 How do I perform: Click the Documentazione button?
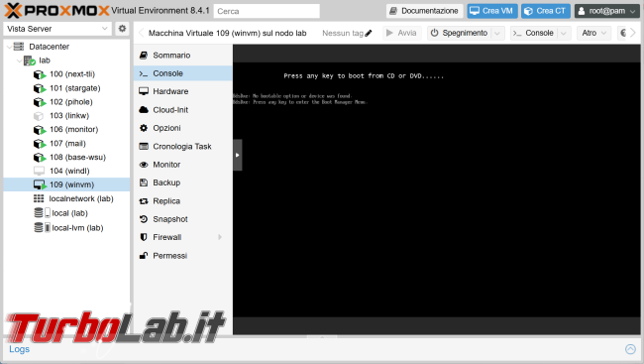pos(424,11)
